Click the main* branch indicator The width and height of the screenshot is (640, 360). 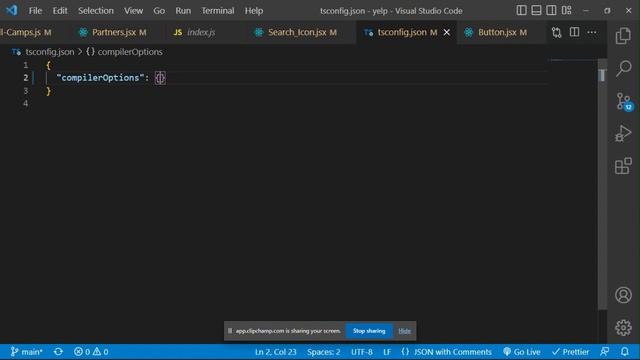[x=27, y=351]
